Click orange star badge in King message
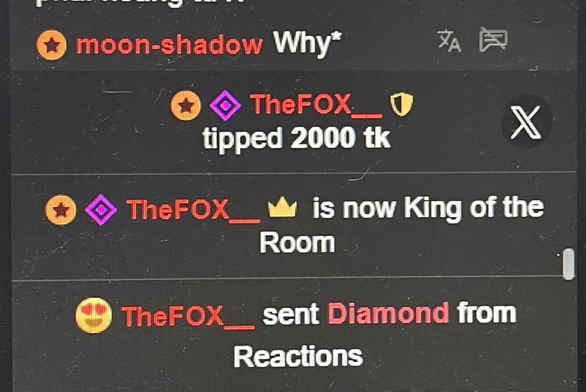586x392 pixels. pos(61,210)
